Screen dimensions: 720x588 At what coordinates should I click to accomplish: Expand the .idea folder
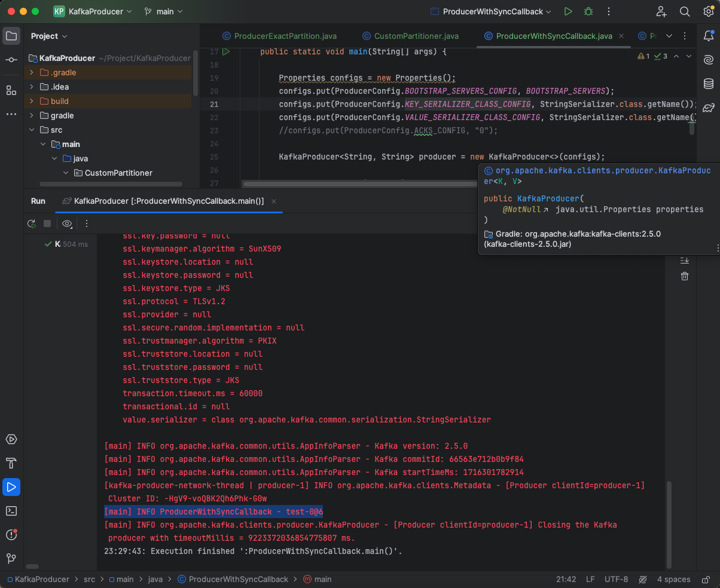(x=32, y=87)
